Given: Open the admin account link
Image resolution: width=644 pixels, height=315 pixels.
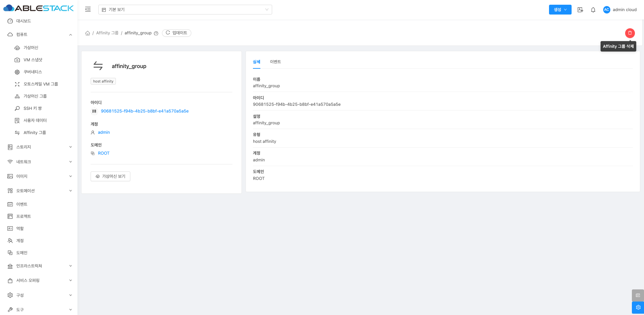Looking at the screenshot, I should coord(104,132).
